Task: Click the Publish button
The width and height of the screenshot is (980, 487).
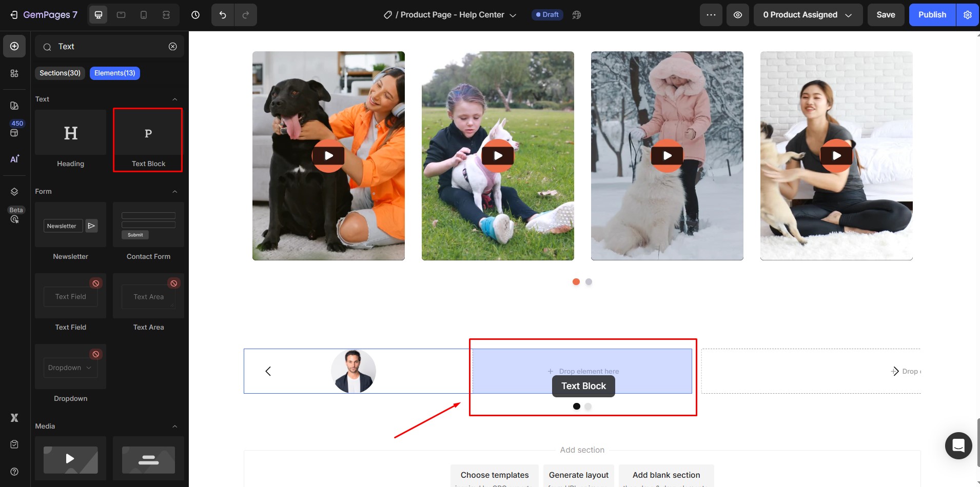Action: coord(932,15)
